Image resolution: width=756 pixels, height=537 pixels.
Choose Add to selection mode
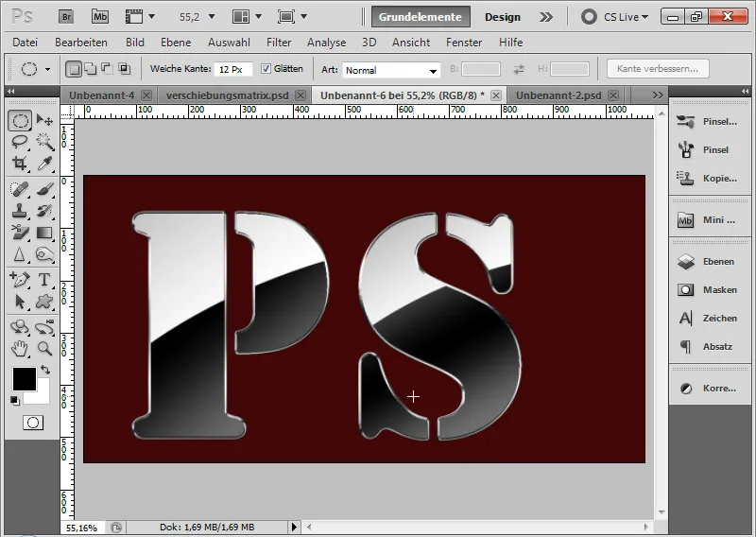[x=90, y=69]
